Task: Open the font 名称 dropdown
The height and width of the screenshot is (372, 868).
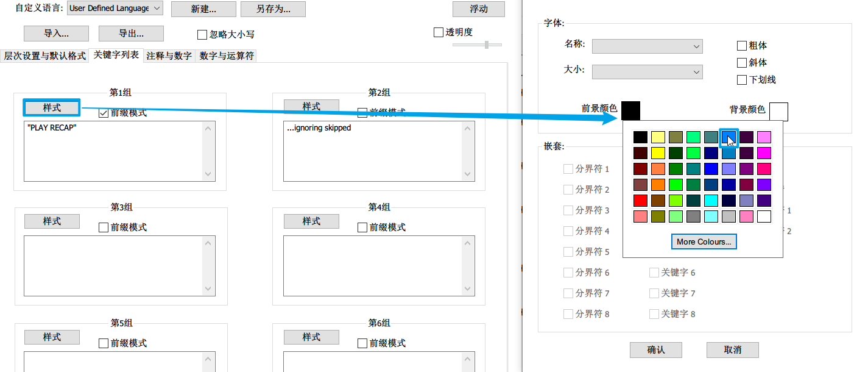Action: [x=647, y=46]
